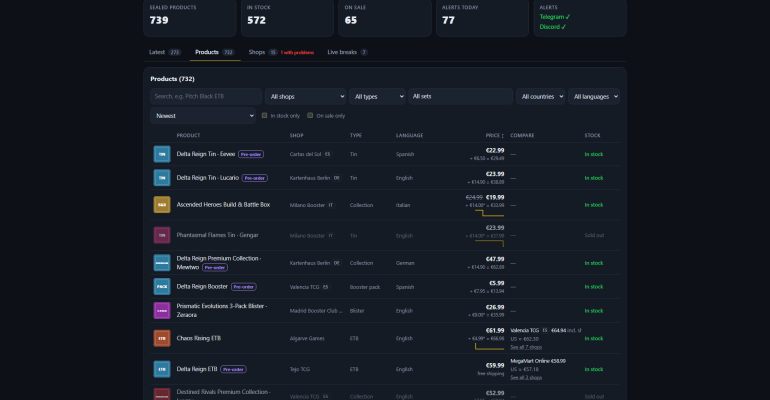Enable the On sale only checkbox

310,115
